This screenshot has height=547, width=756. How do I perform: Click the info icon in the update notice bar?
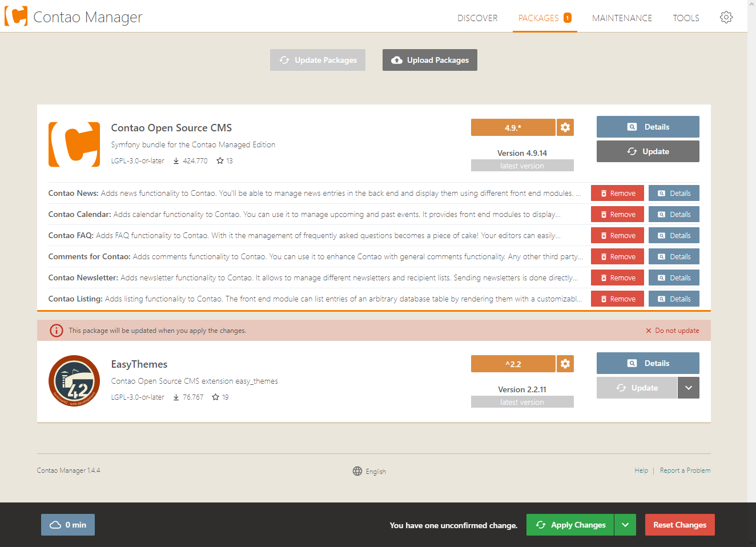(x=57, y=331)
